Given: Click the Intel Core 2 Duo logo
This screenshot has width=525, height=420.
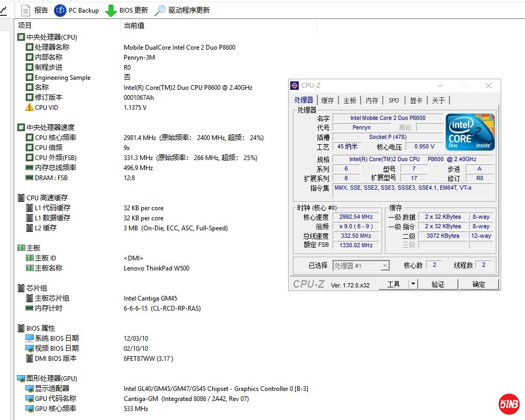Looking at the screenshot, I should [x=470, y=132].
